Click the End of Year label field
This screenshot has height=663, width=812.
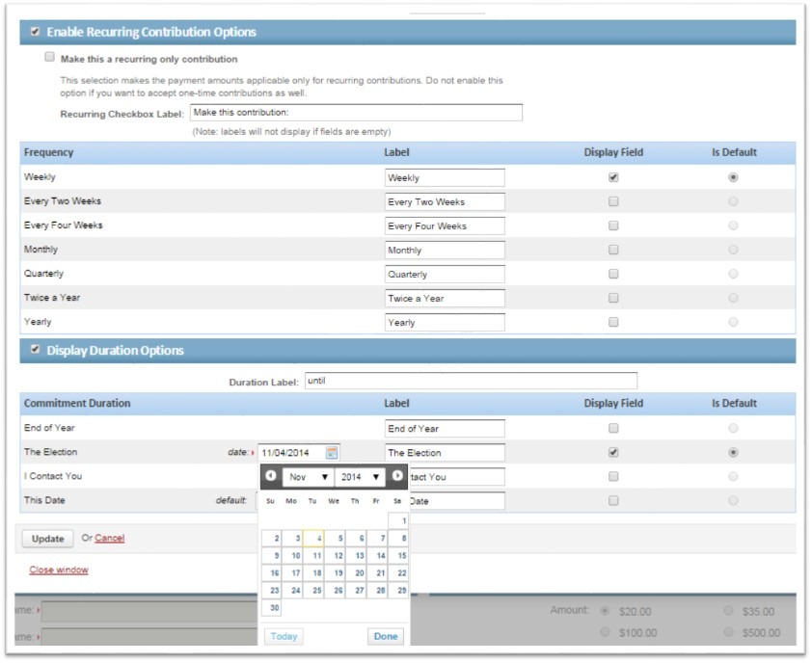click(445, 429)
